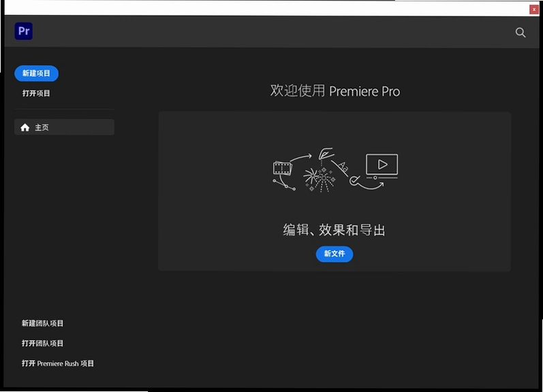This screenshot has width=543, height=392.
Task: Click the editing workflow illustration
Action: (x=335, y=169)
